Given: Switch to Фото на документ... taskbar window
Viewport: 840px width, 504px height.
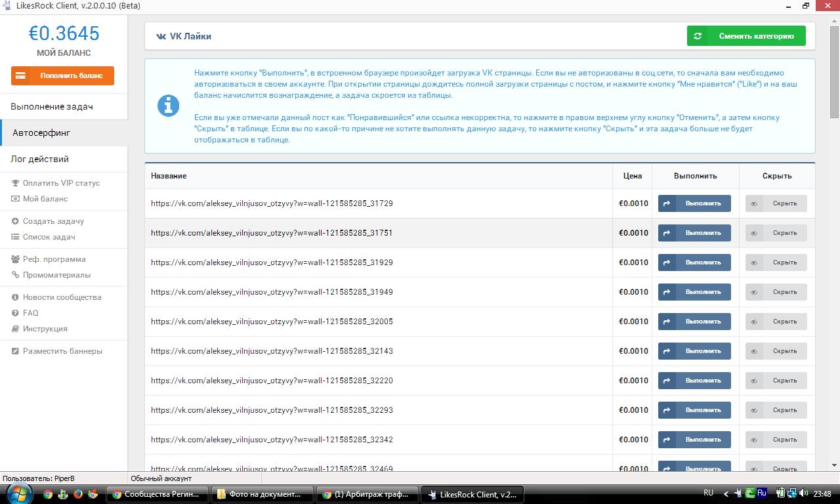Looking at the screenshot, I should point(262,494).
